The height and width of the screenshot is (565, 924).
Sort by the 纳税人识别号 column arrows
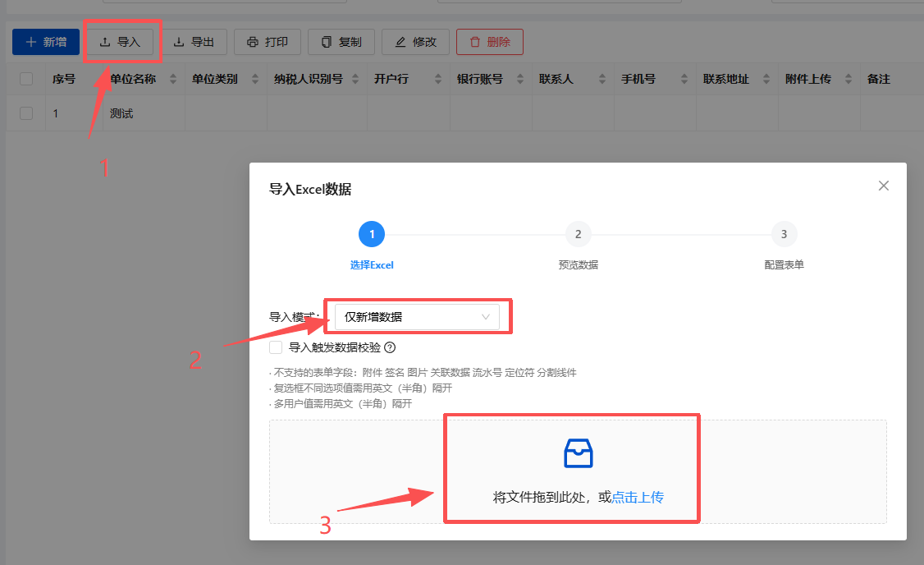pos(355,80)
